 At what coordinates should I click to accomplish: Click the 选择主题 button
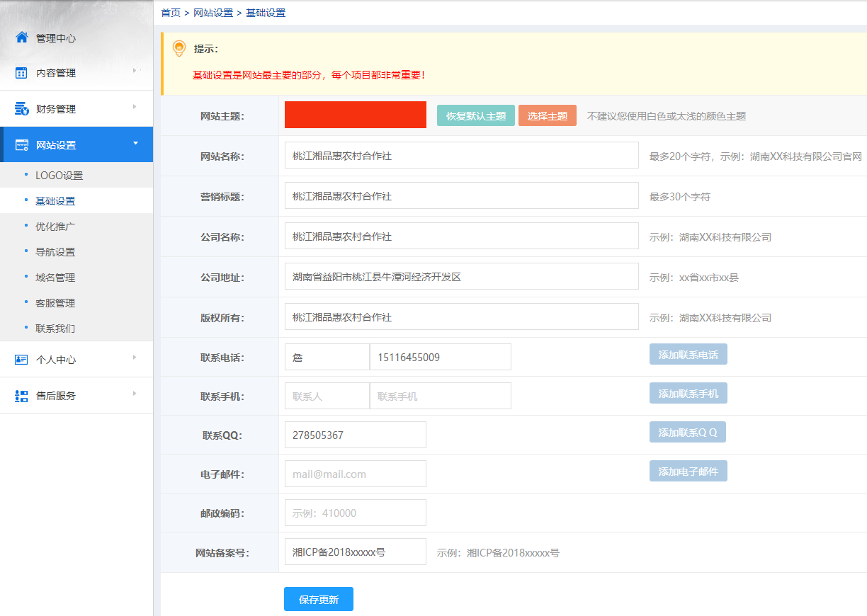click(547, 116)
